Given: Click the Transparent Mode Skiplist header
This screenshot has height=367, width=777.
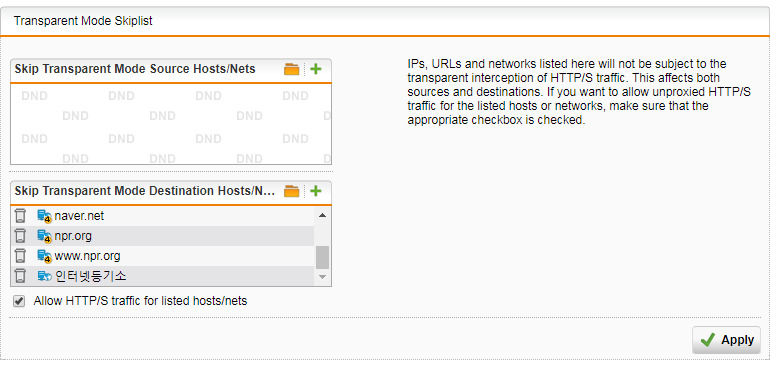Looking at the screenshot, I should (83, 21).
